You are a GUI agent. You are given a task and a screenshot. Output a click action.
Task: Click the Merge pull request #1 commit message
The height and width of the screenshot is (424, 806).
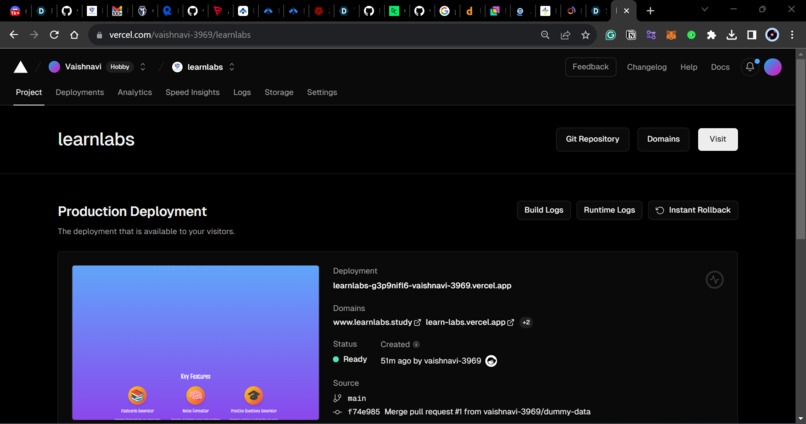(487, 412)
